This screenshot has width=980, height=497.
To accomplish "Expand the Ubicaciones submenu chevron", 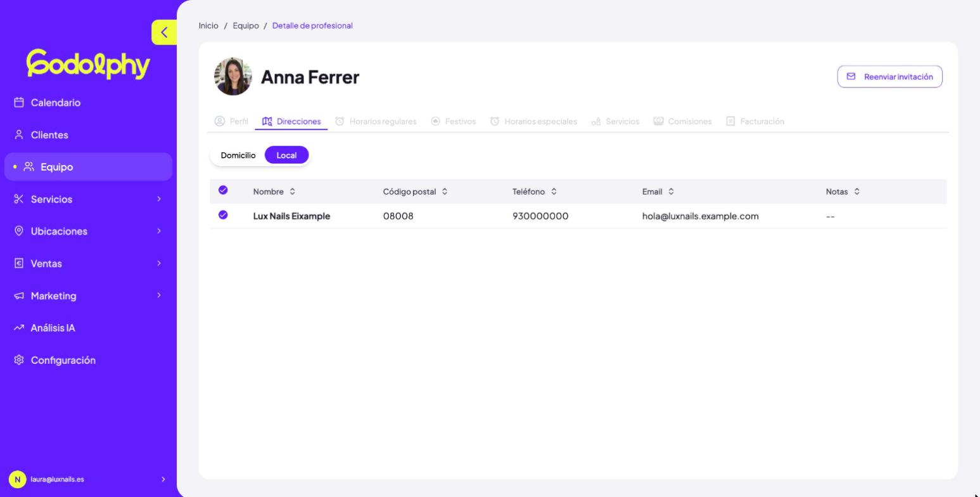I will click(x=159, y=231).
